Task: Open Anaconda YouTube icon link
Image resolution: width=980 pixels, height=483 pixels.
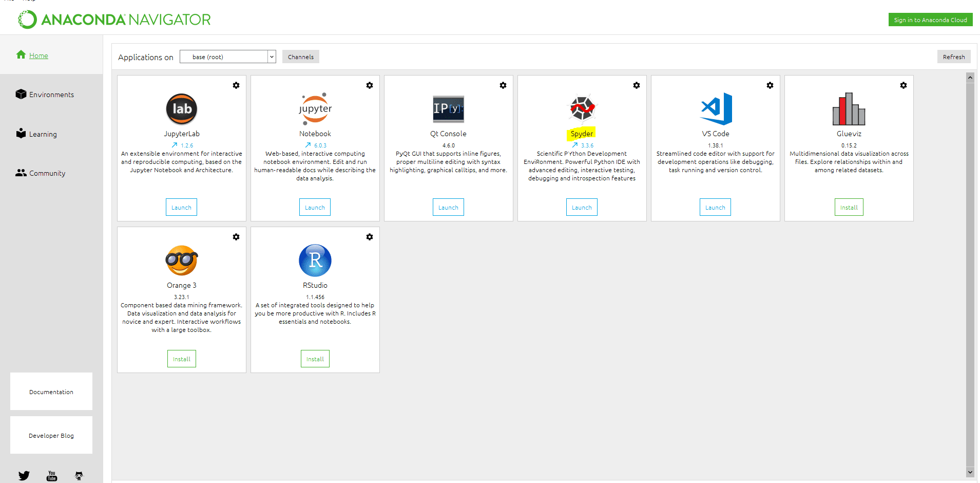Action: point(52,476)
